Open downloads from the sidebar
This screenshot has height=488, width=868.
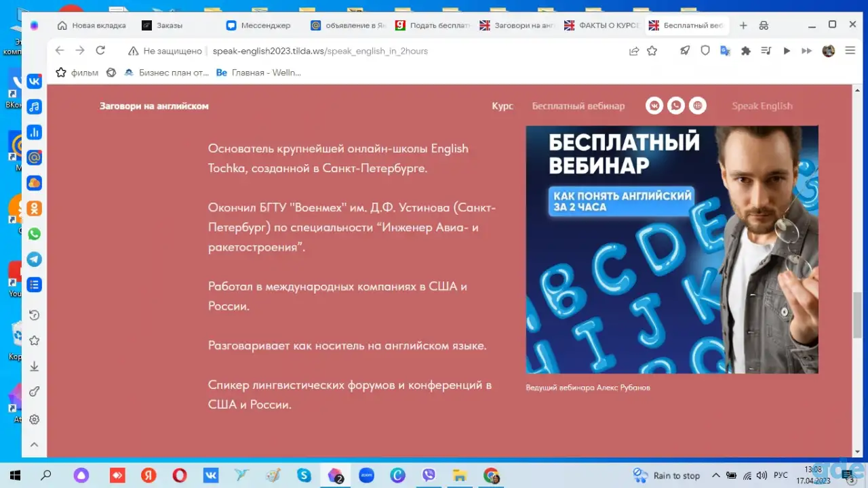34,367
